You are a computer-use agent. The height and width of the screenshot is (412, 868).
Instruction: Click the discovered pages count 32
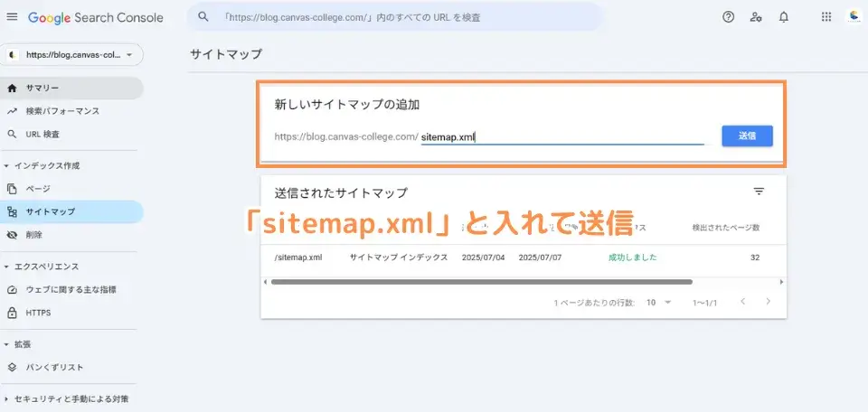(x=755, y=257)
